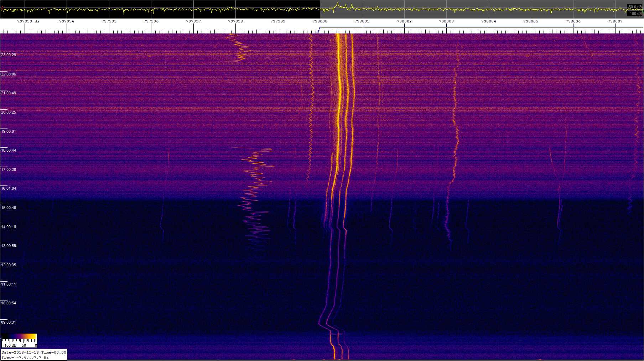The height and width of the screenshot is (361, 644).
Task: Click the 18:00:44 time marker
Action: pyautogui.click(x=9, y=150)
